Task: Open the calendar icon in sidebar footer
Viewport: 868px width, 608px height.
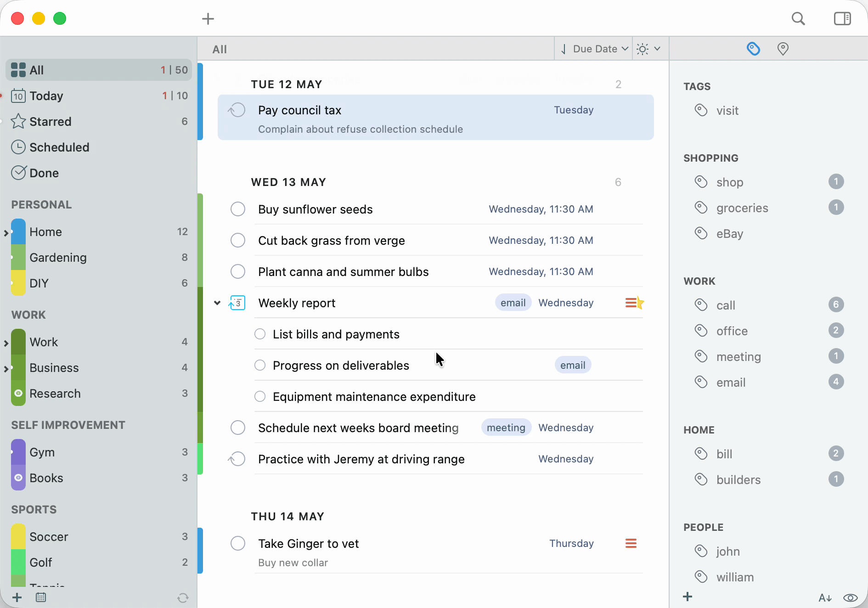Action: click(41, 597)
